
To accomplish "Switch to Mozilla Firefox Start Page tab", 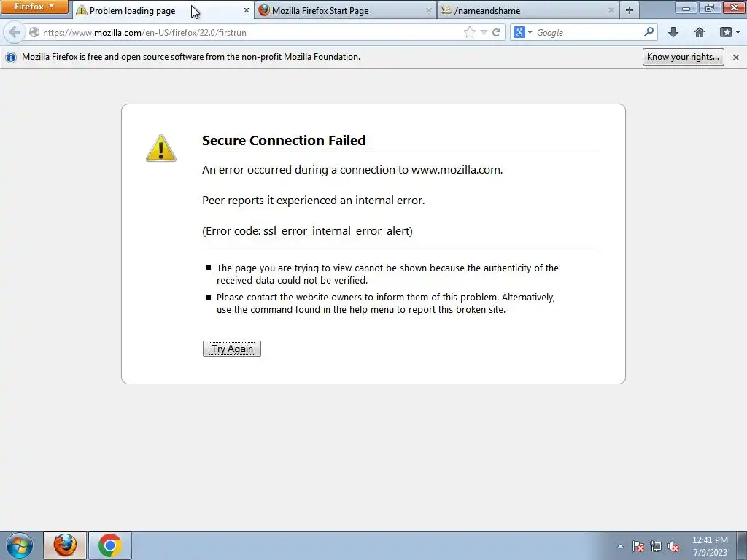I will click(345, 10).
